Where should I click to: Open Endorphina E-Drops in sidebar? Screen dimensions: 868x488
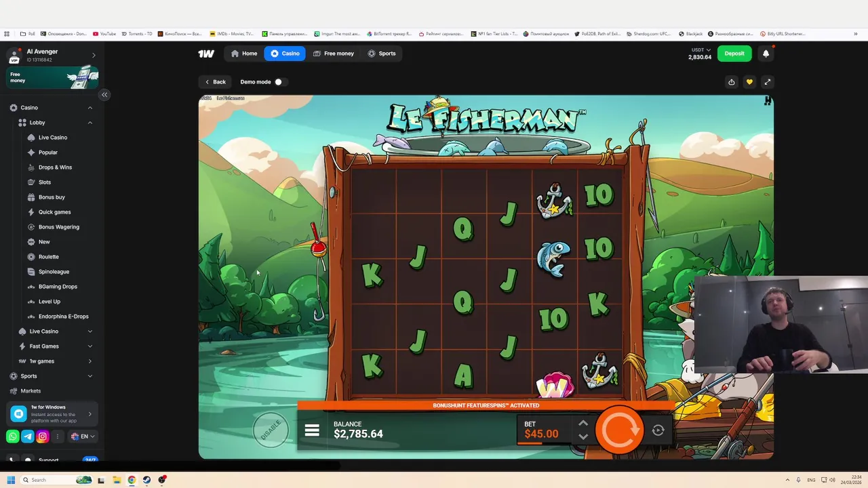point(63,317)
